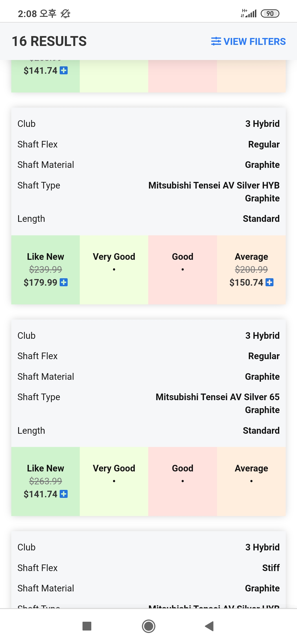Select Like New condition for Silver 65 shaft
The height and width of the screenshot is (644, 297).
pos(45,481)
